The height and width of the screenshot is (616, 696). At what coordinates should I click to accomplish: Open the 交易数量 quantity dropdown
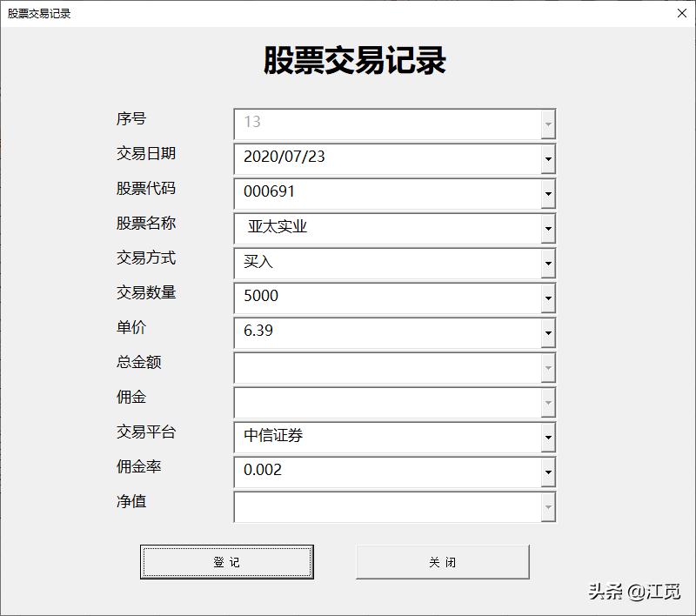[548, 298]
